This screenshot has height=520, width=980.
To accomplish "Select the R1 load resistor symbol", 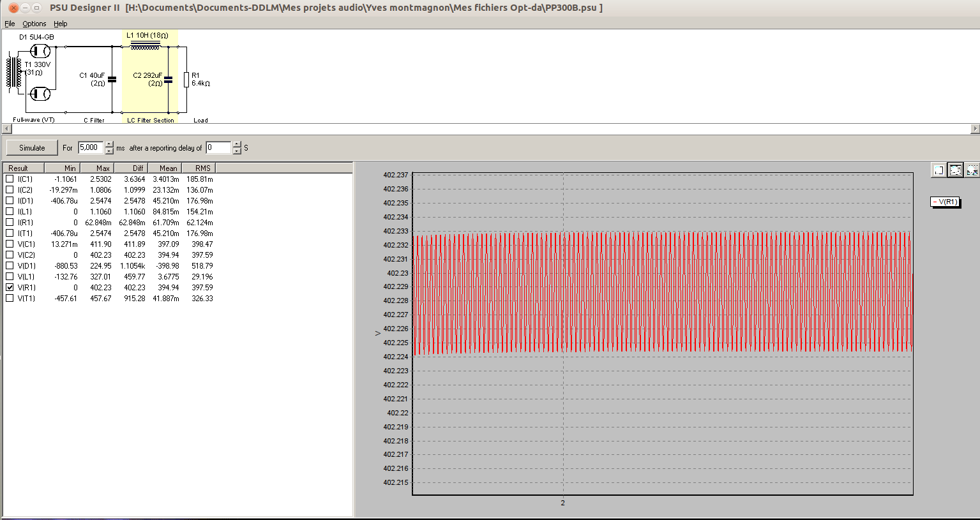I will coord(186,79).
